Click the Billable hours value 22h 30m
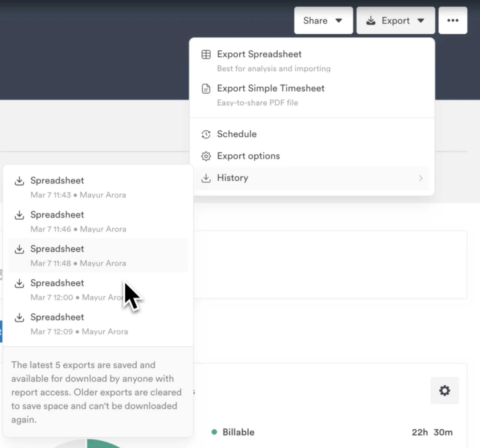This screenshot has width=480, height=448. coord(432,432)
